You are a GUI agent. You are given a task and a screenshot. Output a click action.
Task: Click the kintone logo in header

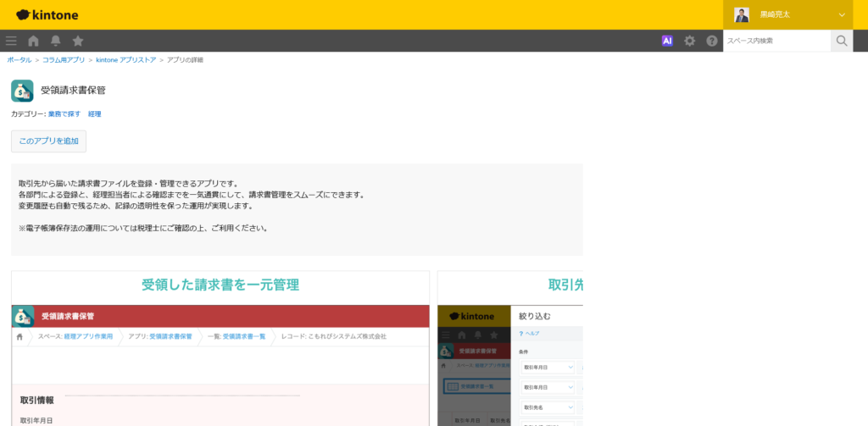coord(47,15)
